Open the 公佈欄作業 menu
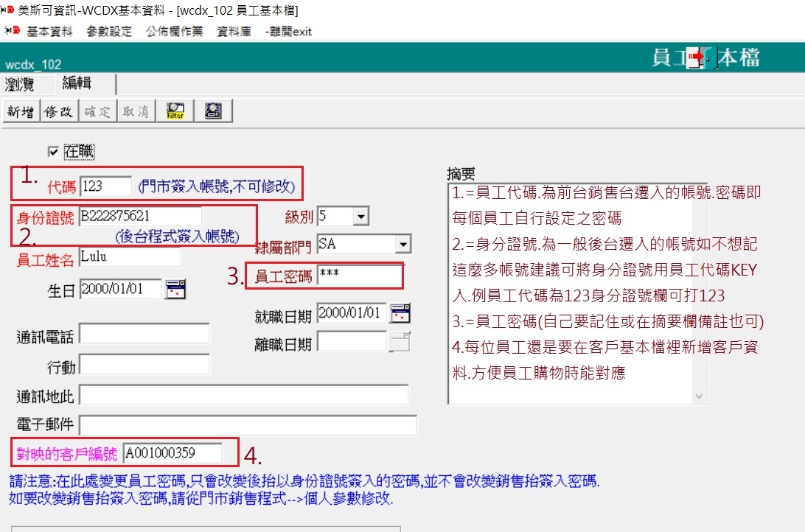Viewport: 805px width, 532px height. pyautogui.click(x=174, y=31)
